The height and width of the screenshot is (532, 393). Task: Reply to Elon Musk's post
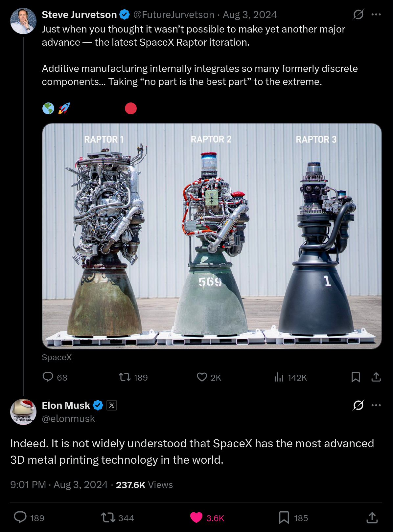coord(20,518)
